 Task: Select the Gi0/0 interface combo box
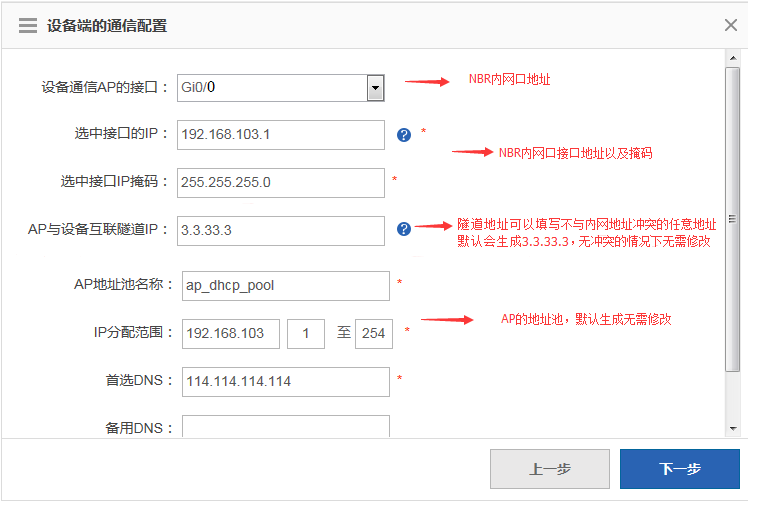(x=270, y=88)
